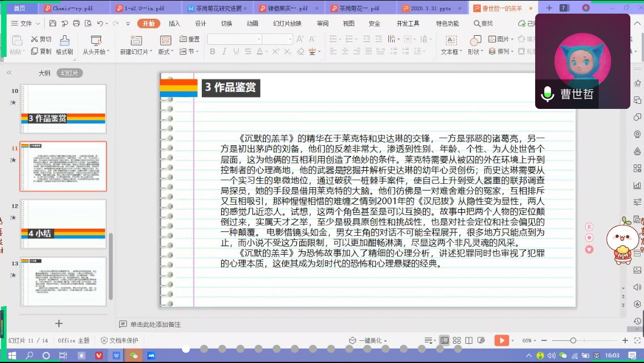Open the 文件 file menu dropdown
Image resolution: width=644 pixels, height=363 pixels.
(x=26, y=23)
